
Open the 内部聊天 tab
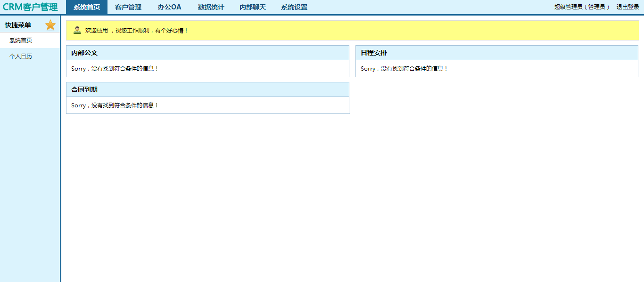pos(253,7)
